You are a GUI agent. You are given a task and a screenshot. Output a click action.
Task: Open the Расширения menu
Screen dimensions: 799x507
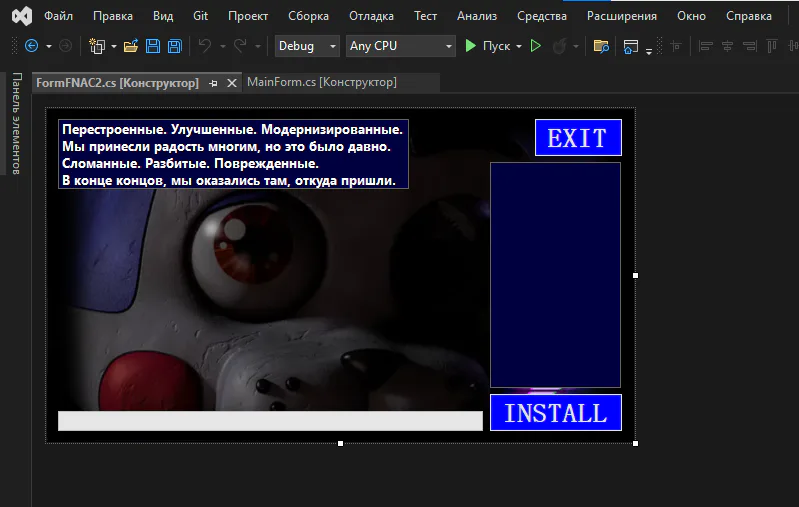[621, 16]
